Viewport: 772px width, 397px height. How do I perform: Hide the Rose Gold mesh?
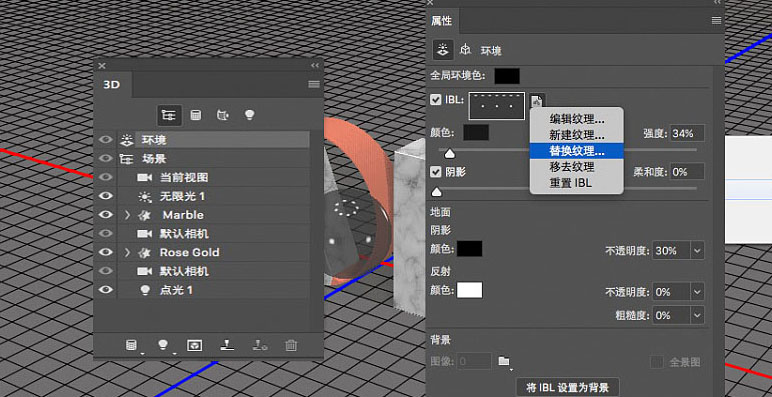105,252
